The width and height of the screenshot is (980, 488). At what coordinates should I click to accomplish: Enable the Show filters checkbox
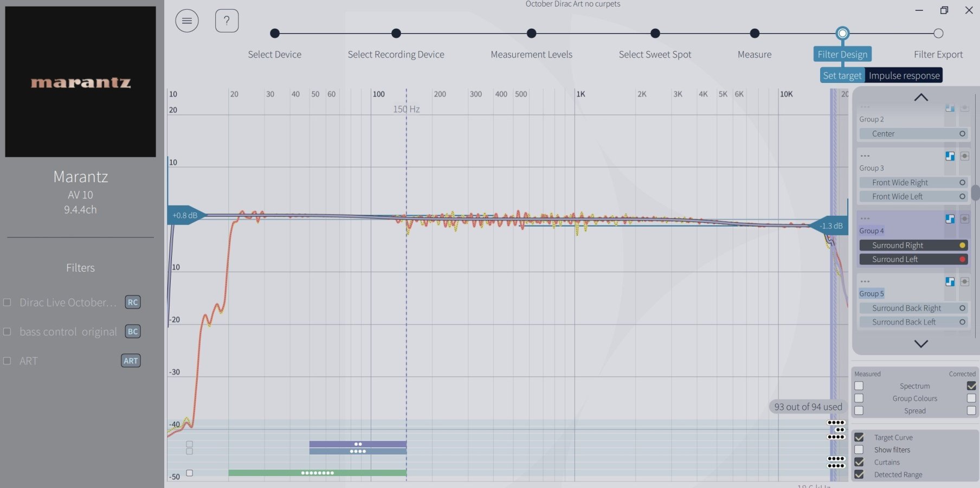point(859,450)
